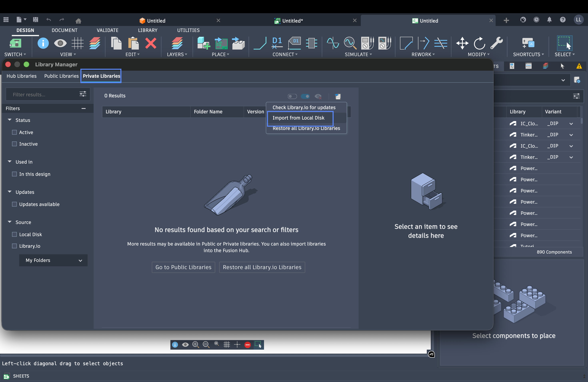Viewport: 588px width, 382px height.
Task: Open the Place Part tool
Action: coord(203,43)
